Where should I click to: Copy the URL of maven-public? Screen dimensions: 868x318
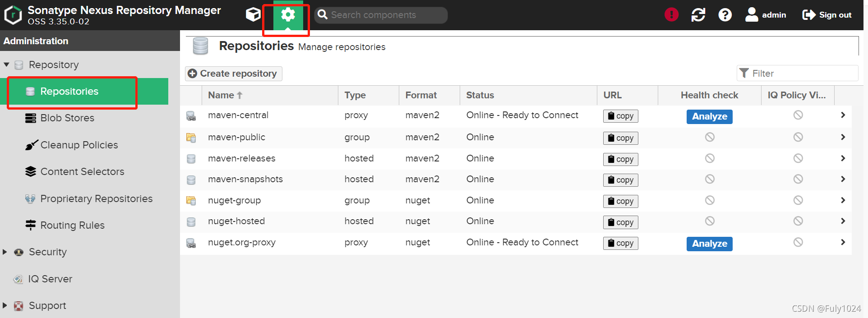pos(620,138)
